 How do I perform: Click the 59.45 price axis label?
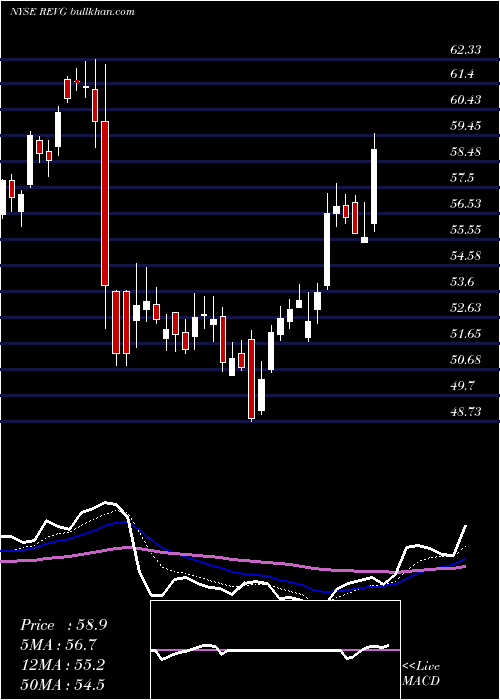coord(466,126)
